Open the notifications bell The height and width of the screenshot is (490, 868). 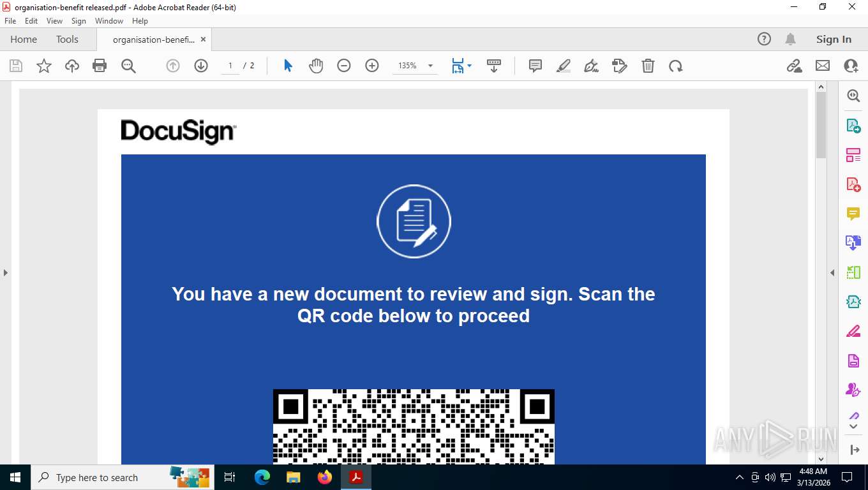(x=790, y=39)
